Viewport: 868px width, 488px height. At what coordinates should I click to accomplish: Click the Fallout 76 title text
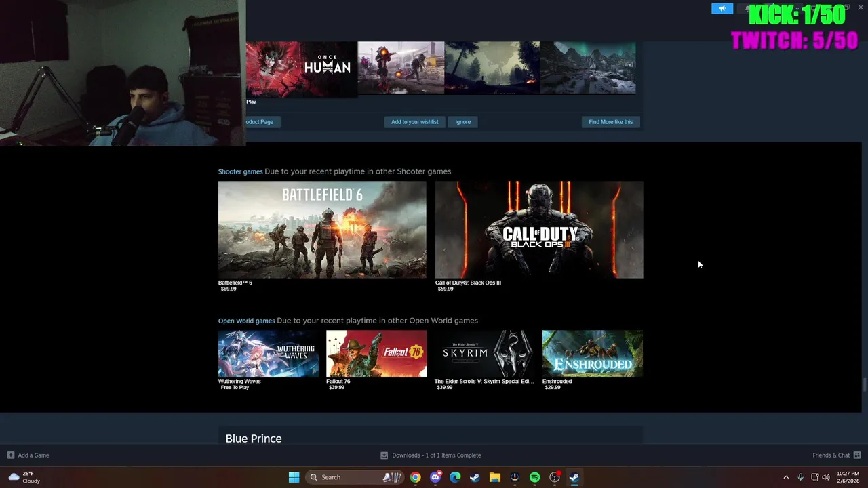338,381
